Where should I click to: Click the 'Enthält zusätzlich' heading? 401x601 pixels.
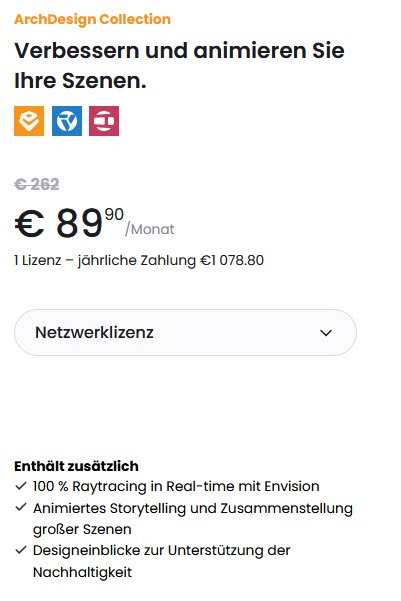coord(76,466)
